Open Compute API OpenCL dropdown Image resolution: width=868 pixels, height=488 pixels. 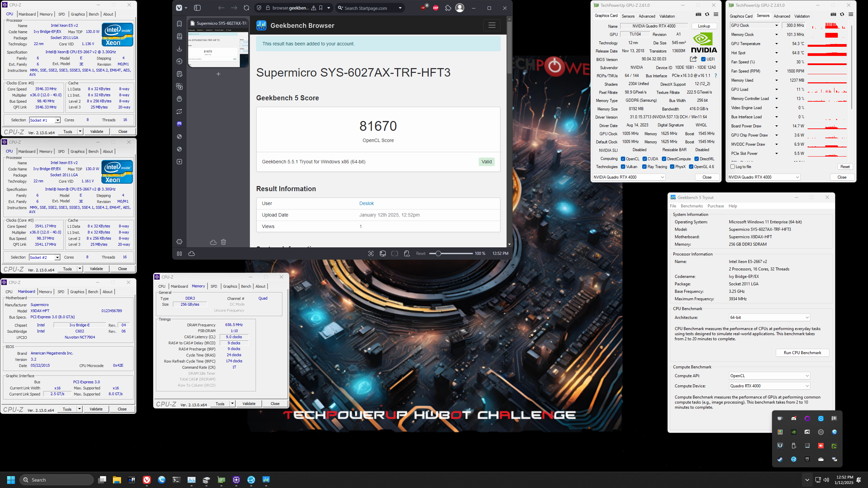(x=769, y=376)
